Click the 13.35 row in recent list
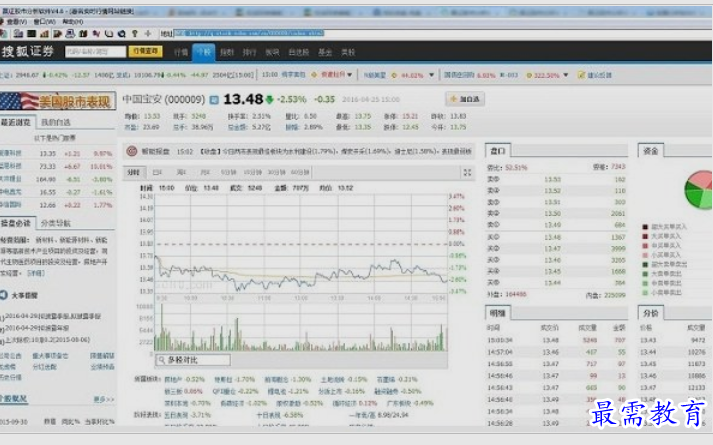Viewport: 713px width, 445px height. pos(56,154)
